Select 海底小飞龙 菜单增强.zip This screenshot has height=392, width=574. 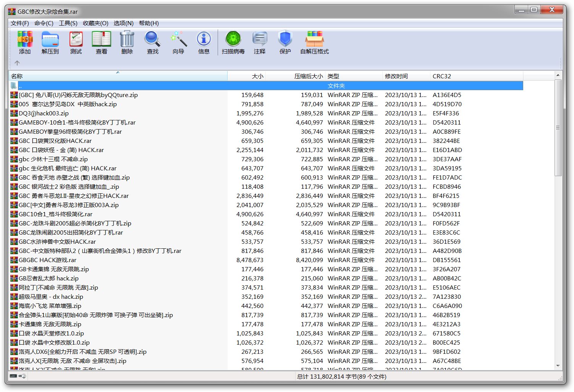50,306
